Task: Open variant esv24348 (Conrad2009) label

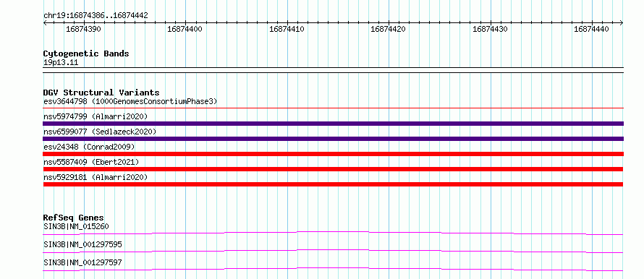Action: 89,147
